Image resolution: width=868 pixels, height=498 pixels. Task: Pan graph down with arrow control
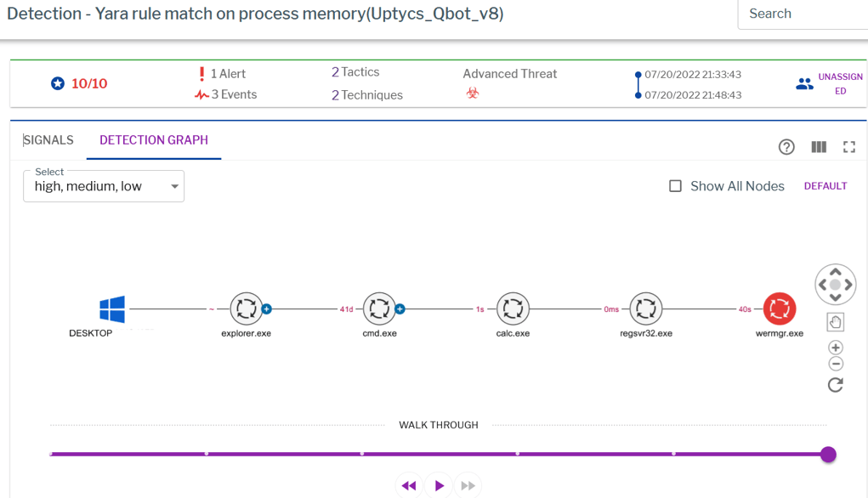point(836,297)
